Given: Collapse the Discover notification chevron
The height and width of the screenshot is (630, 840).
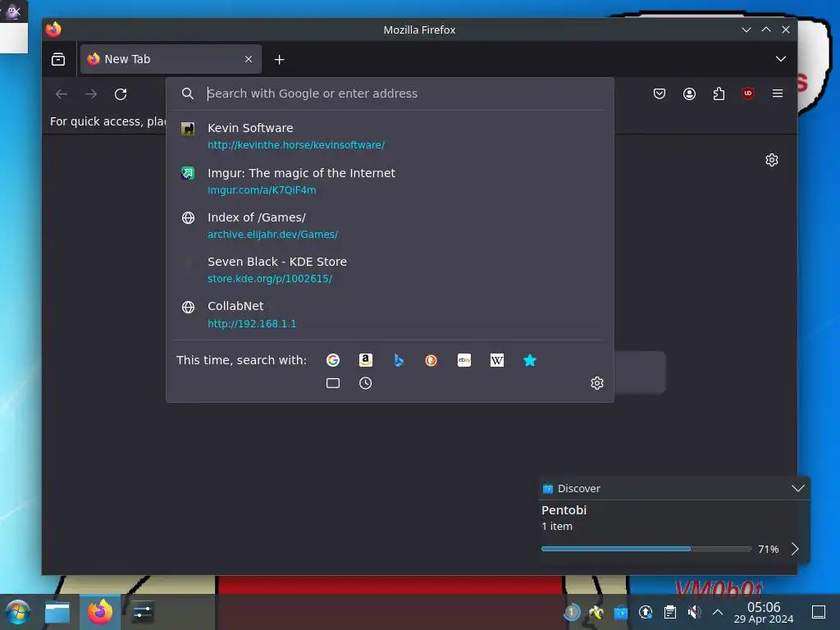Looking at the screenshot, I should pos(797,488).
